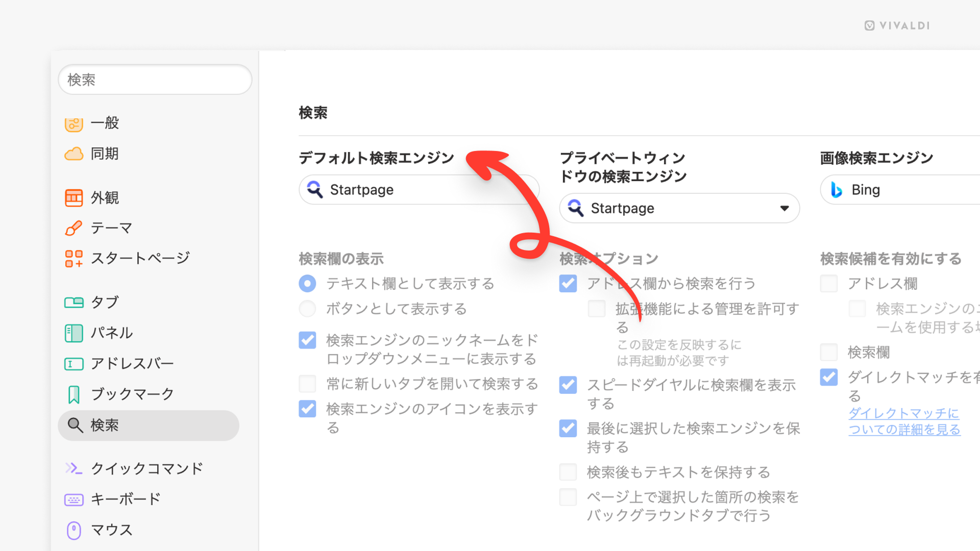Enable 検索後もテキストを保持する
The height and width of the screenshot is (551, 980).
coord(568,472)
